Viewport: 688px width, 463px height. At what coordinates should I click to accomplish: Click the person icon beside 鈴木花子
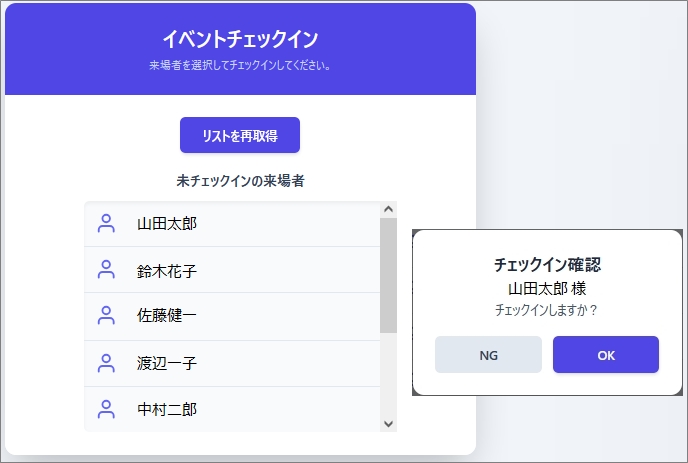pos(106,269)
